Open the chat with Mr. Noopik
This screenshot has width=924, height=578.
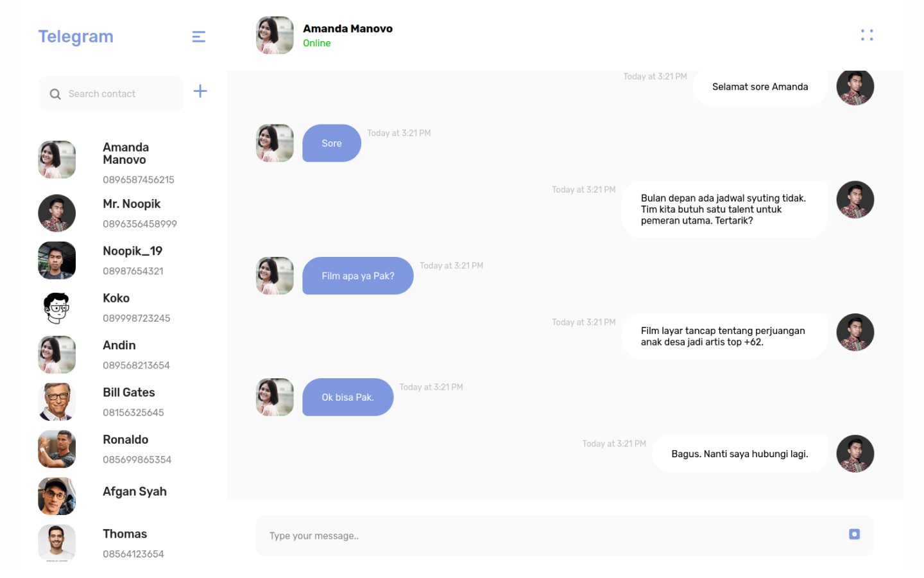click(131, 213)
